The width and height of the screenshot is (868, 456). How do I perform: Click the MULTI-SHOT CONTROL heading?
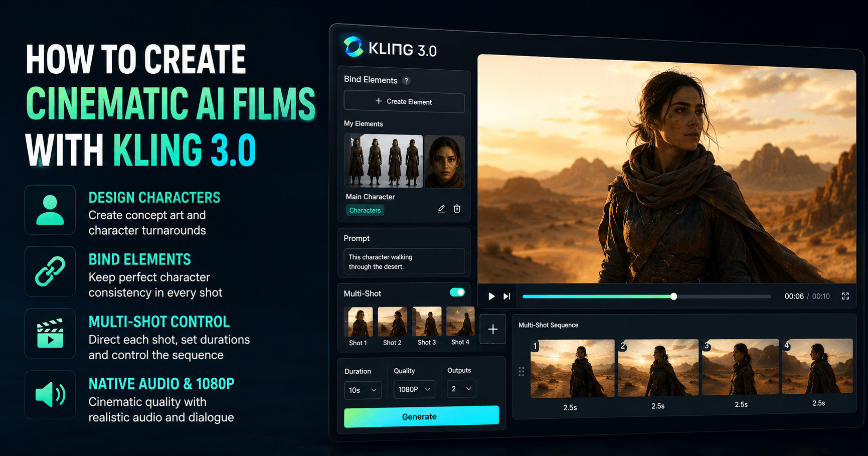[159, 322]
